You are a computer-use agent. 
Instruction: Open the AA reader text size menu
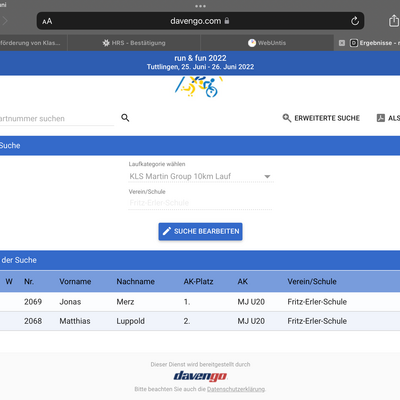coord(47,21)
